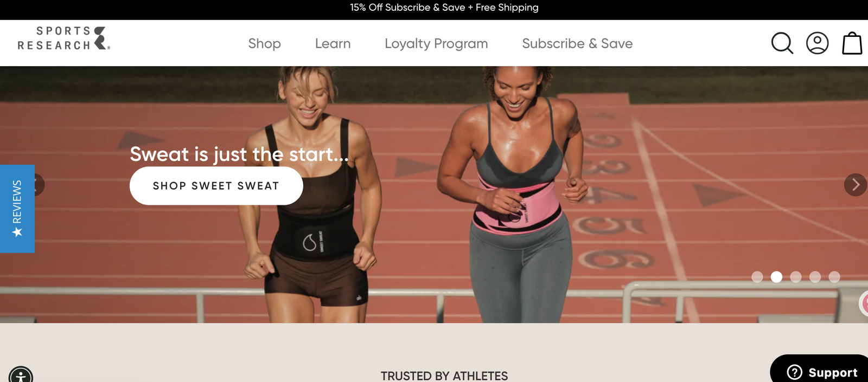The width and height of the screenshot is (868, 382).
Task: Open the search magnifier icon
Action: click(x=782, y=43)
